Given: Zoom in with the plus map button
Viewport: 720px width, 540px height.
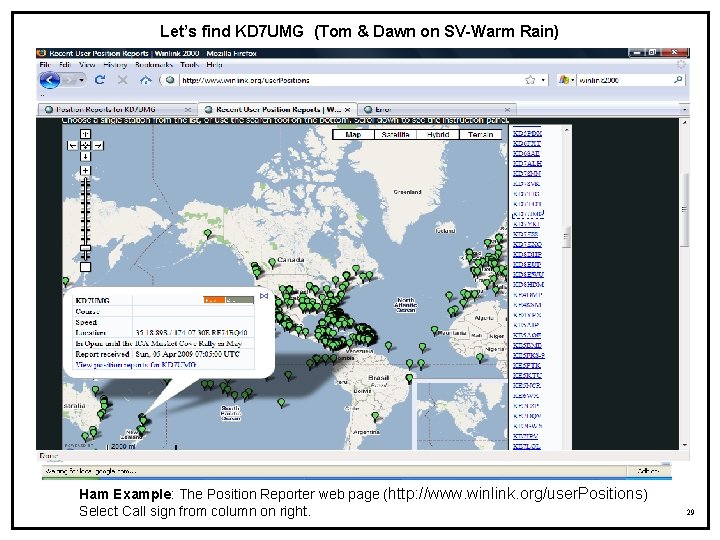Looking at the screenshot, I should tap(85, 171).
